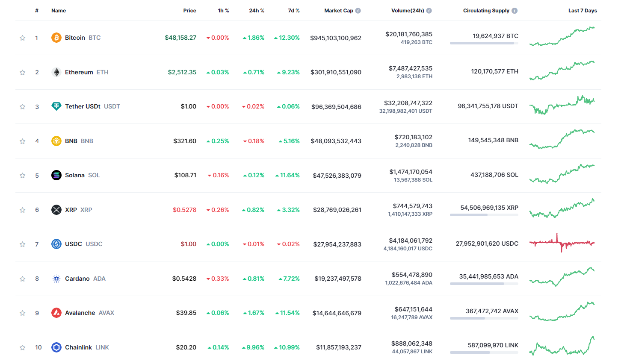The image size is (624, 364).
Task: Sort by the Circulating Supply column header
Action: tap(486, 11)
